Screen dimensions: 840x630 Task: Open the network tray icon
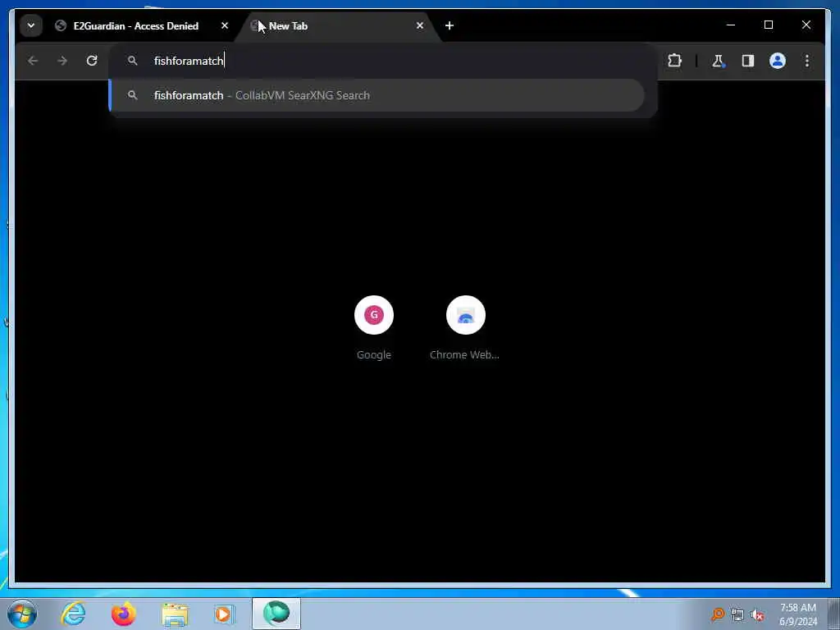point(737,615)
